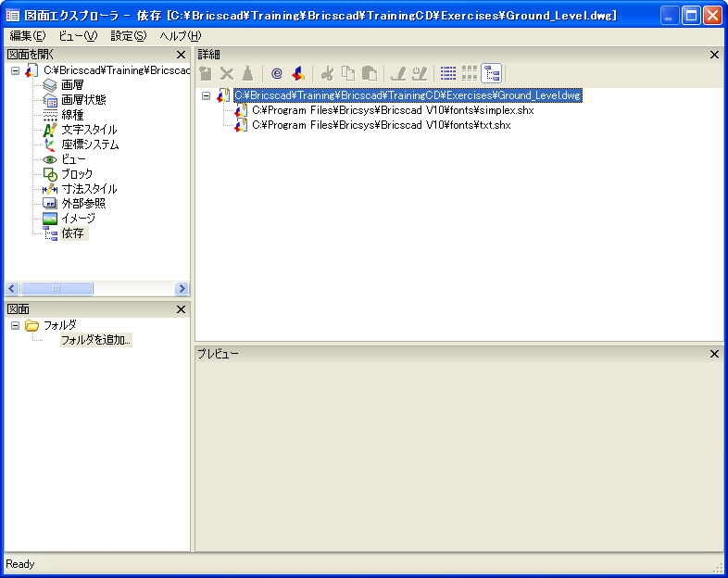Click the block icon beside ブロック
The image size is (728, 578).
[50, 174]
